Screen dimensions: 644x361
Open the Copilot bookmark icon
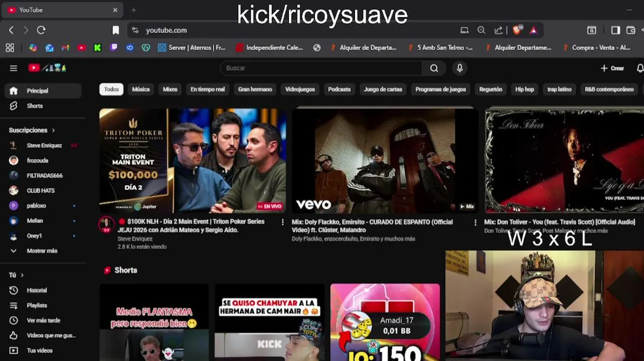[33, 48]
